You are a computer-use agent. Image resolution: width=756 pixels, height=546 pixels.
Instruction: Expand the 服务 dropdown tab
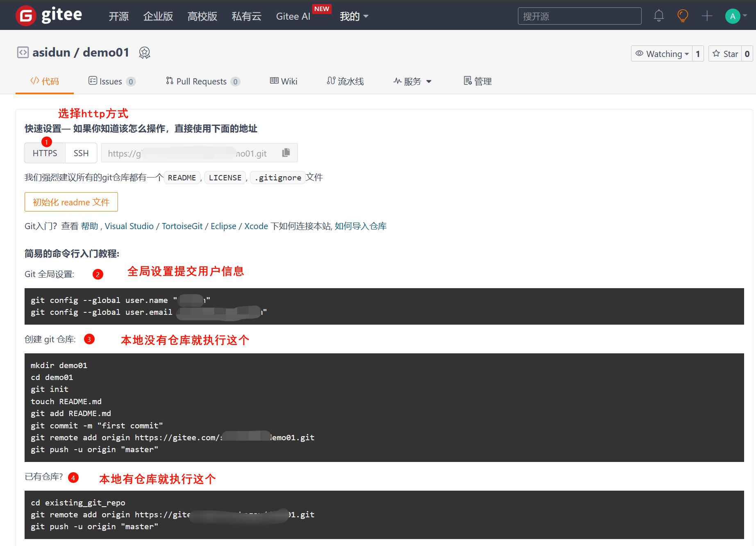(x=412, y=81)
